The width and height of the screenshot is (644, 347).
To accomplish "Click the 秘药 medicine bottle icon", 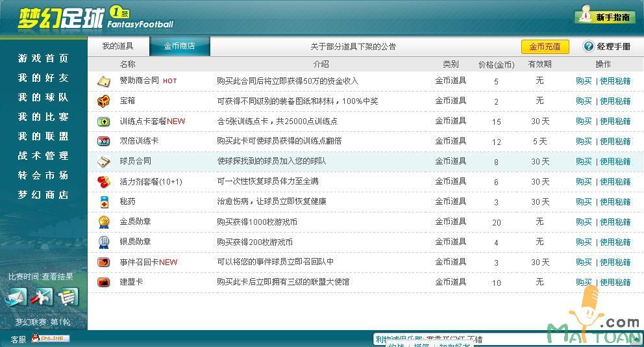I will [x=104, y=202].
